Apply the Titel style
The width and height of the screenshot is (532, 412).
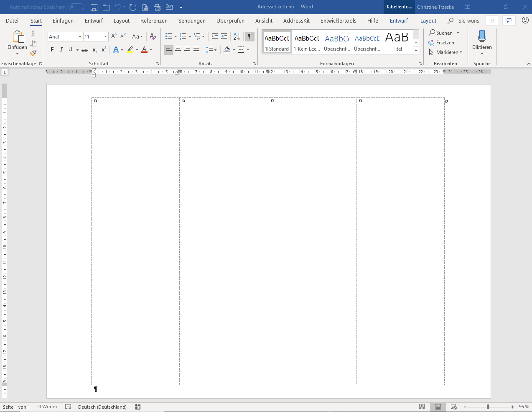click(x=397, y=42)
